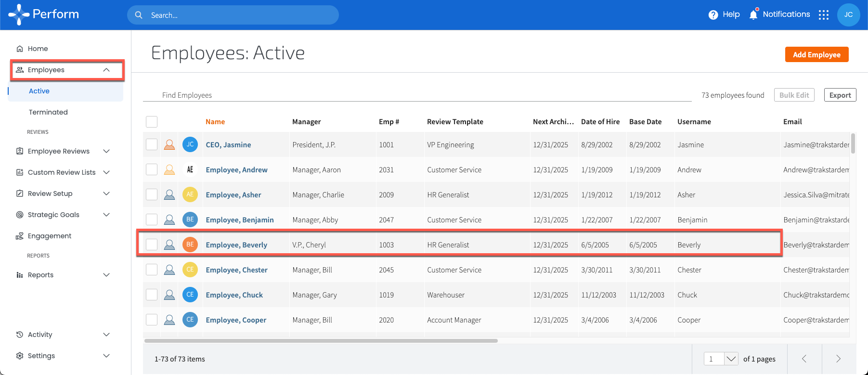Open the Help icon in header
This screenshot has width=868, height=375.
tap(713, 15)
